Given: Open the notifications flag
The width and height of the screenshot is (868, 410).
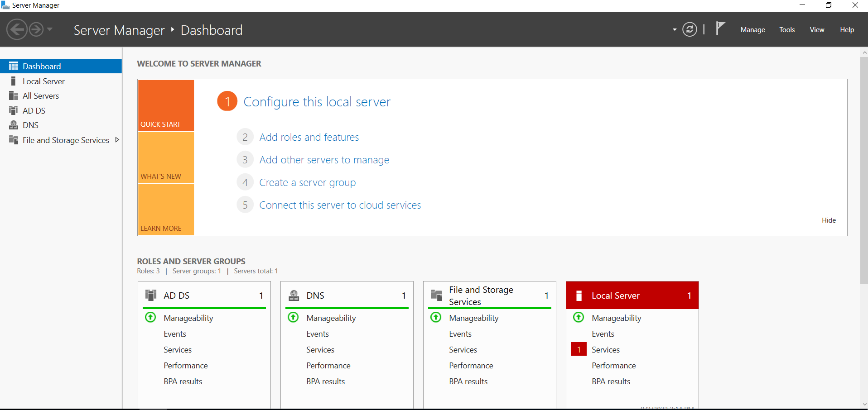Looking at the screenshot, I should (x=720, y=29).
